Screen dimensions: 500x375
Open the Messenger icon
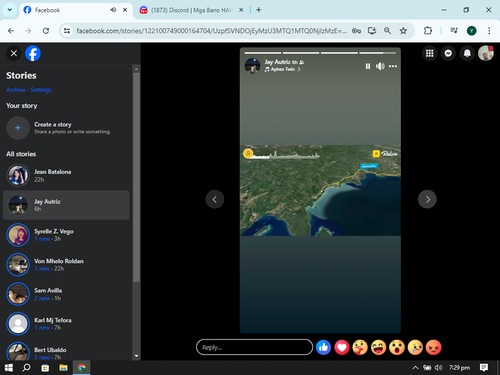[448, 53]
